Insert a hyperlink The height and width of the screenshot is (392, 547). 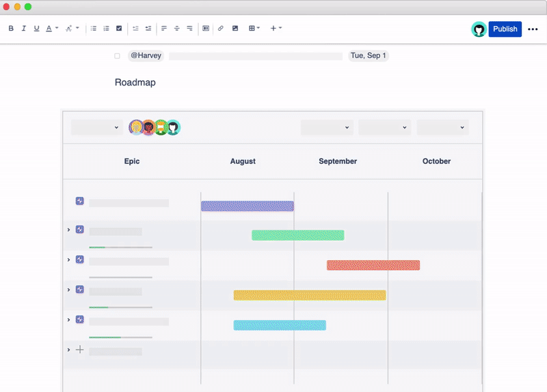point(220,28)
